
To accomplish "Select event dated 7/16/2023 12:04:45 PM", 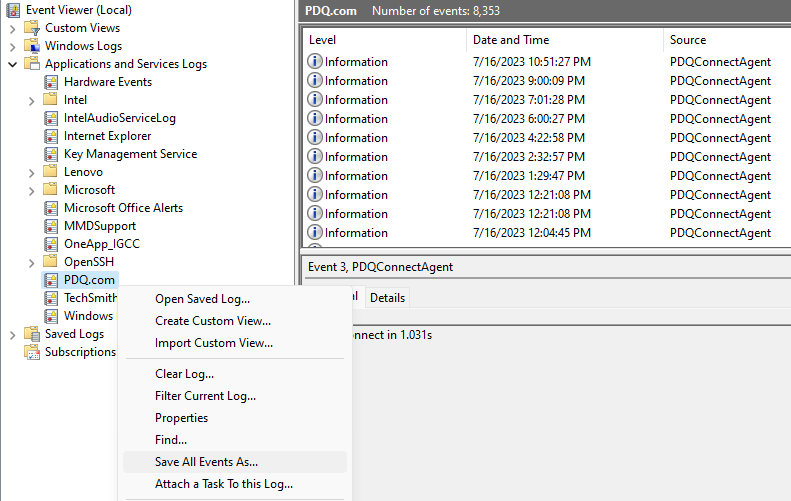I will (547, 233).
